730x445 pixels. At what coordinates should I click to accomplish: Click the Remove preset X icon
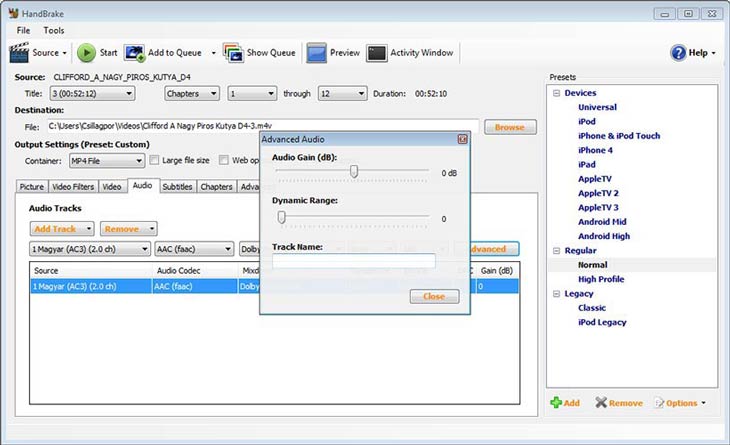tap(601, 403)
